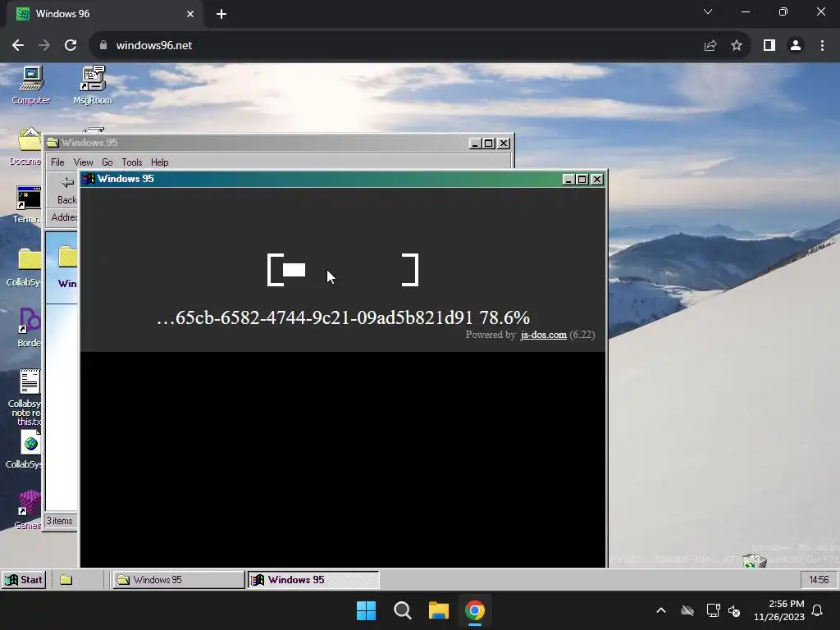Bookmark this page with the star icon

click(x=737, y=46)
